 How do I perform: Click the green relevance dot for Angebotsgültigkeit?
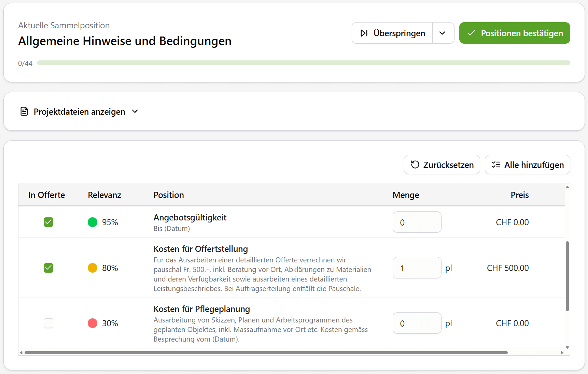(92, 222)
